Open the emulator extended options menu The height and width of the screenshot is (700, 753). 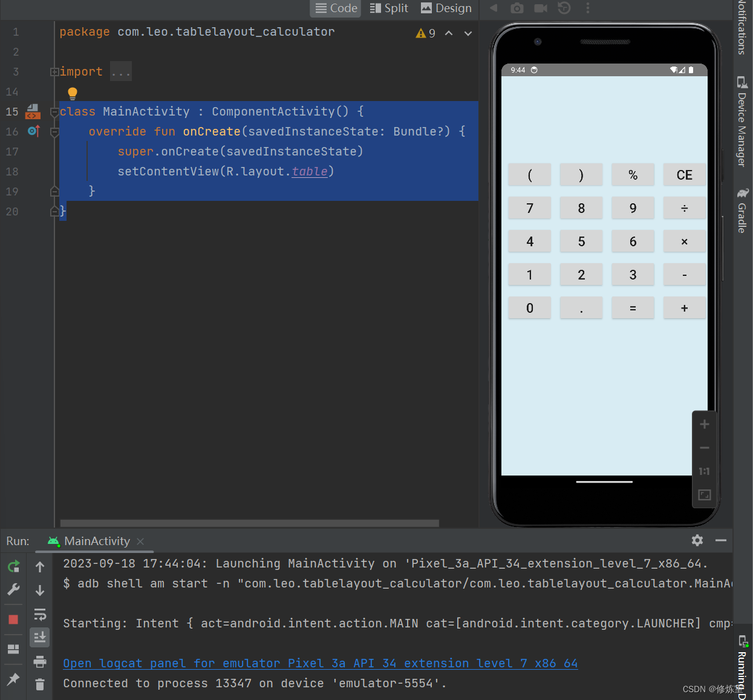point(588,8)
